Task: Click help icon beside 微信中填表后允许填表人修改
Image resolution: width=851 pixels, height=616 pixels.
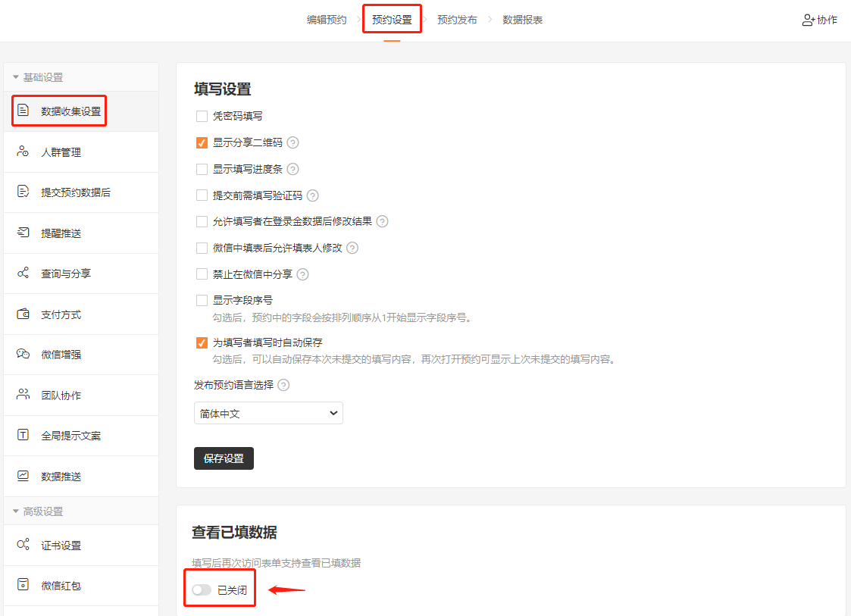Action: coord(352,248)
